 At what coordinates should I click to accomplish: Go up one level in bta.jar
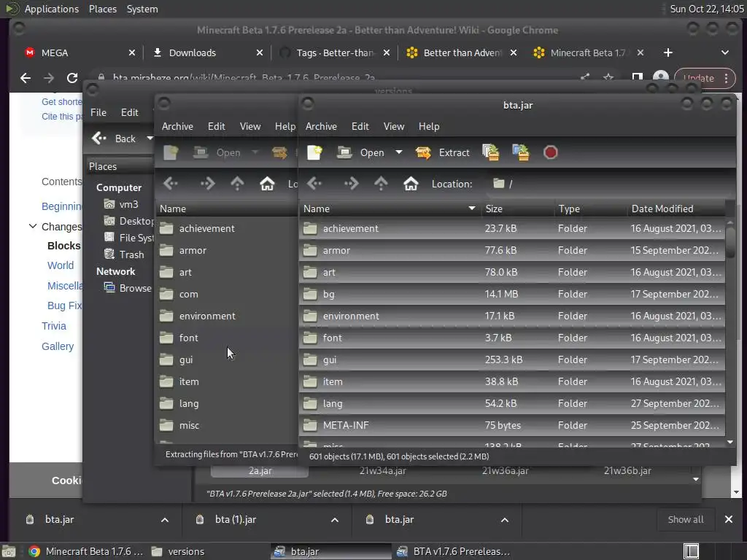click(381, 183)
